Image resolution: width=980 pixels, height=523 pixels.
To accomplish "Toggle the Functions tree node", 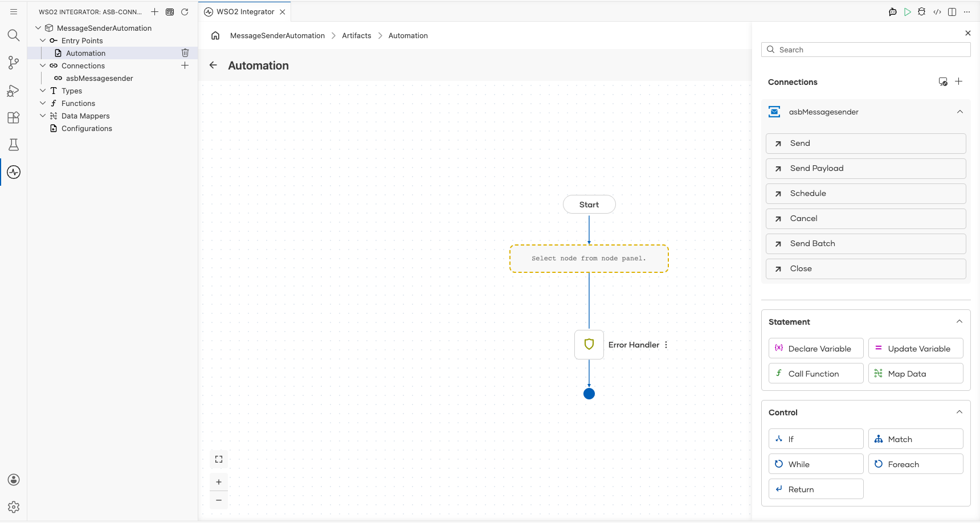I will click(x=43, y=103).
